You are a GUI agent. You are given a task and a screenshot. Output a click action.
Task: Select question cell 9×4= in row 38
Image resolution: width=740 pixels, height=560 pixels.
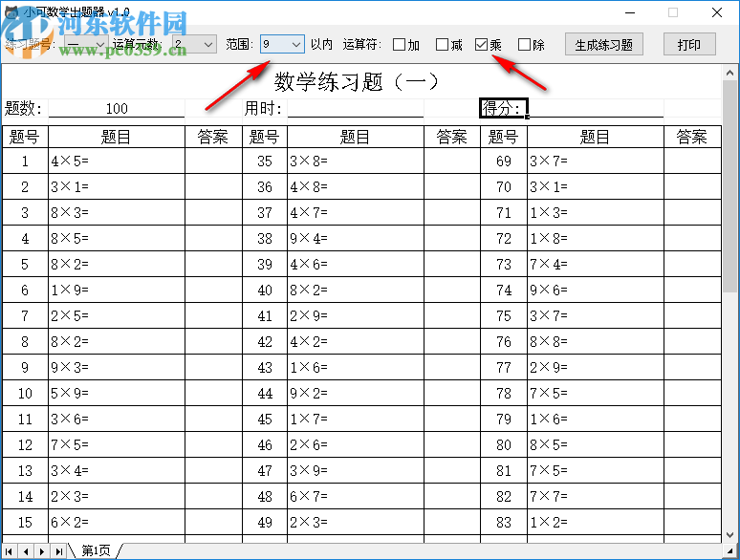click(x=356, y=238)
